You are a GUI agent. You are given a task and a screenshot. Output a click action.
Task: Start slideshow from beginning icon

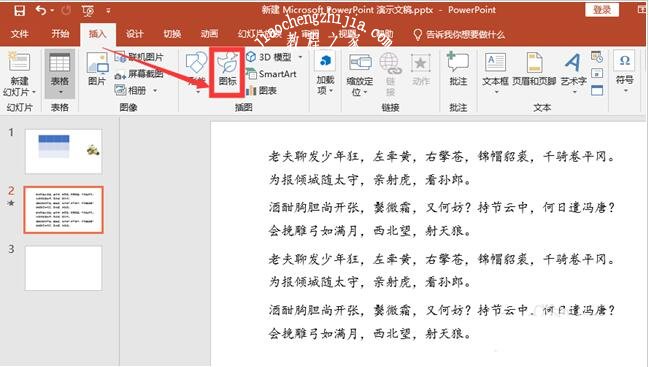[x=88, y=11]
